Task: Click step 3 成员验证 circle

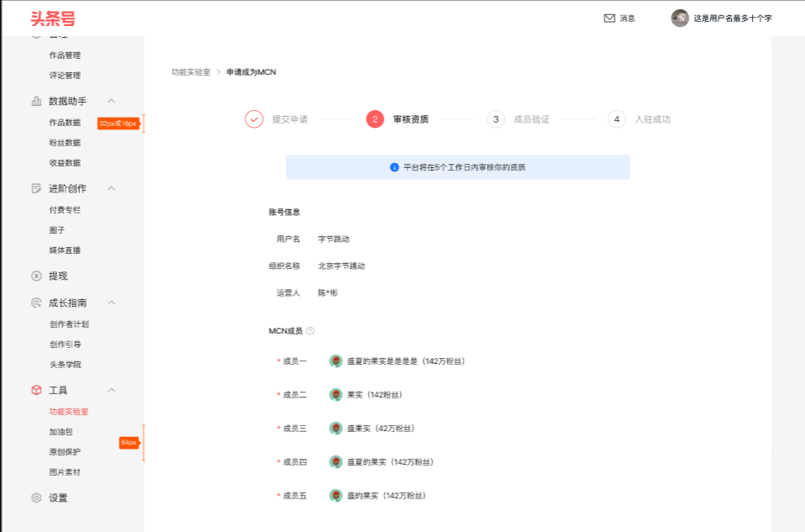Action: 496,119
